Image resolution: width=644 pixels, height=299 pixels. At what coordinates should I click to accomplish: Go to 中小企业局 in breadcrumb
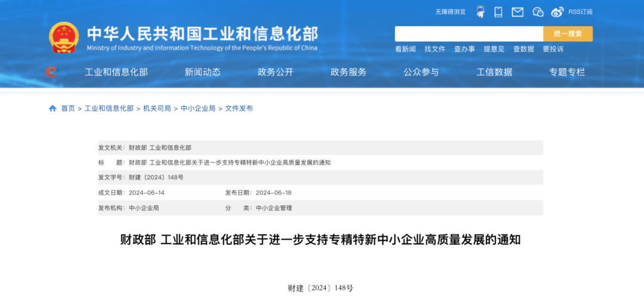click(x=198, y=109)
